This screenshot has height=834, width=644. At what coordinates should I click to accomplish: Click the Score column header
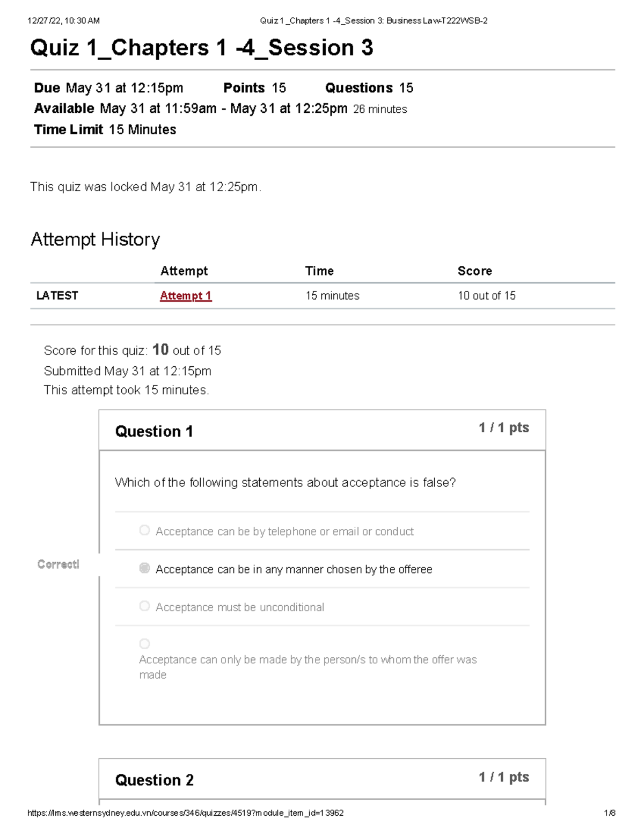coord(474,271)
